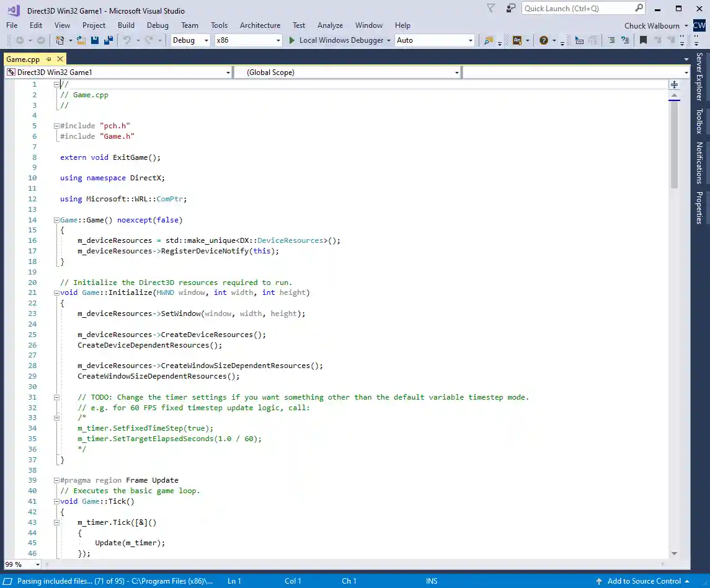
Task: Start debugging with the green play icon
Action: tap(291, 40)
